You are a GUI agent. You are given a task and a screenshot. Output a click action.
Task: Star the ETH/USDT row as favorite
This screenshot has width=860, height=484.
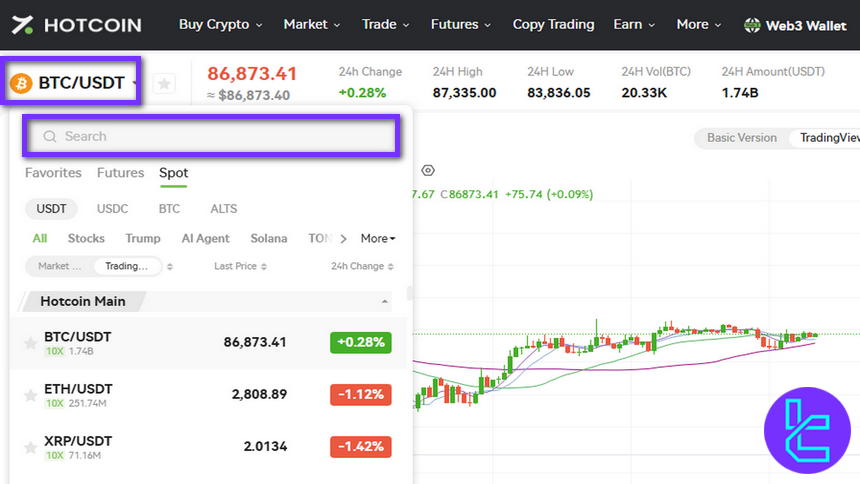coord(30,395)
